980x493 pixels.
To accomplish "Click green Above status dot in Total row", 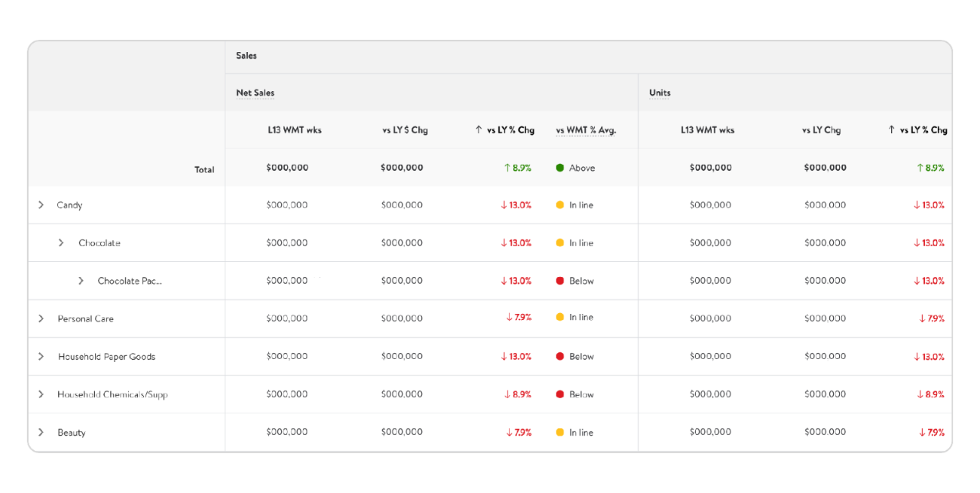I will (560, 168).
